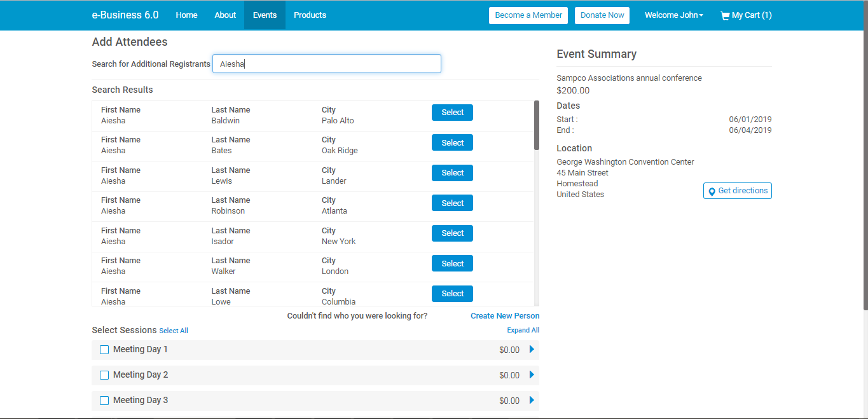Image resolution: width=868 pixels, height=419 pixels.
Task: Open the Welcome John dropdown menu
Action: click(x=673, y=15)
